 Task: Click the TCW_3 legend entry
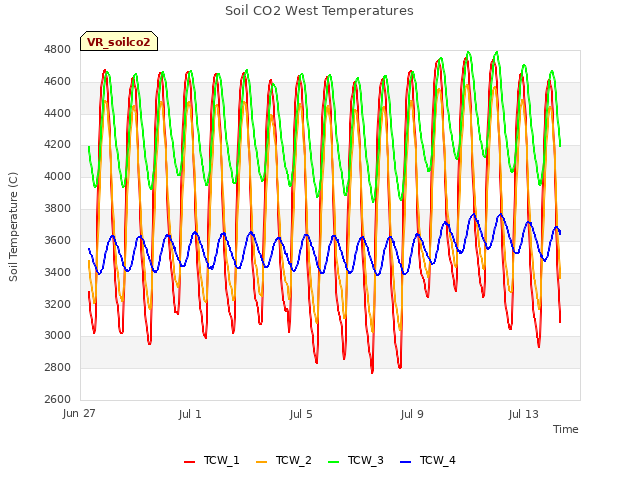click(x=356, y=460)
